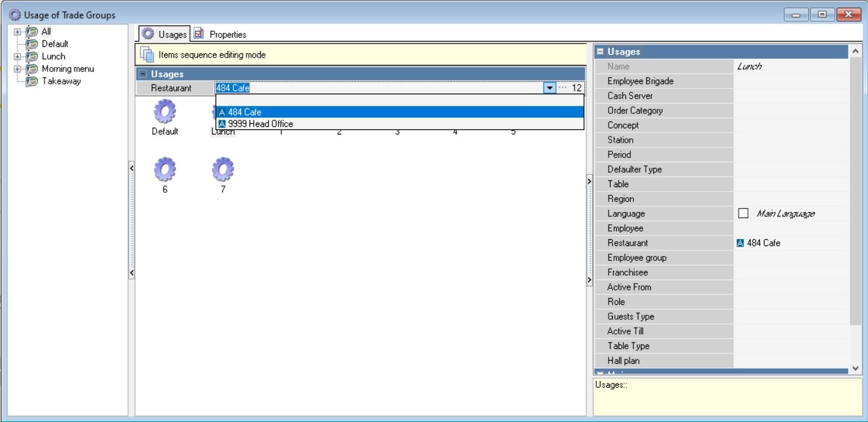Click the Default usage gear icon
Screen dimensions: 868x422
(x=165, y=112)
